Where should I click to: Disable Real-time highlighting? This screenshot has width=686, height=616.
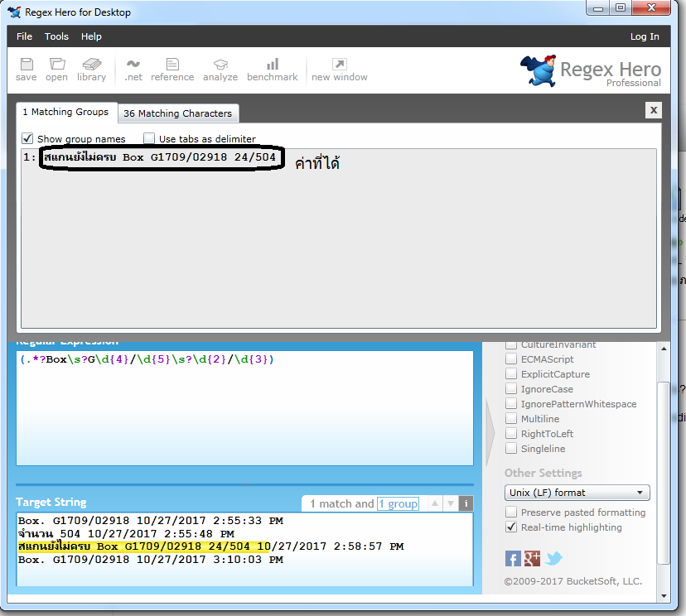tap(511, 527)
